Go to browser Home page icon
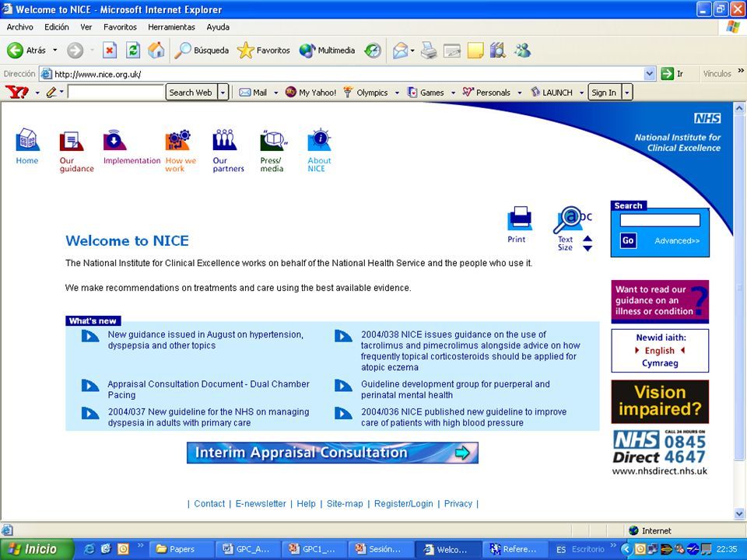This screenshot has width=747, height=560. 156,50
